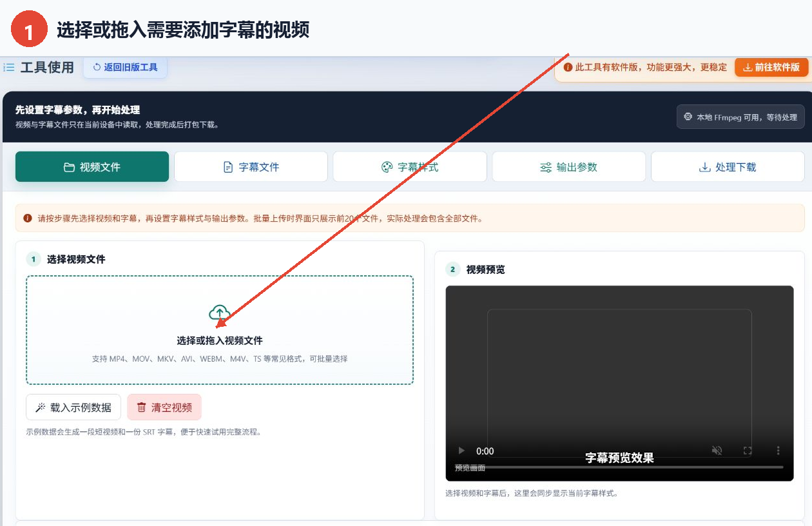Viewport: 812px width, 526px height.
Task: Click the download icon in 处理下载 tab
Action: pyautogui.click(x=704, y=167)
